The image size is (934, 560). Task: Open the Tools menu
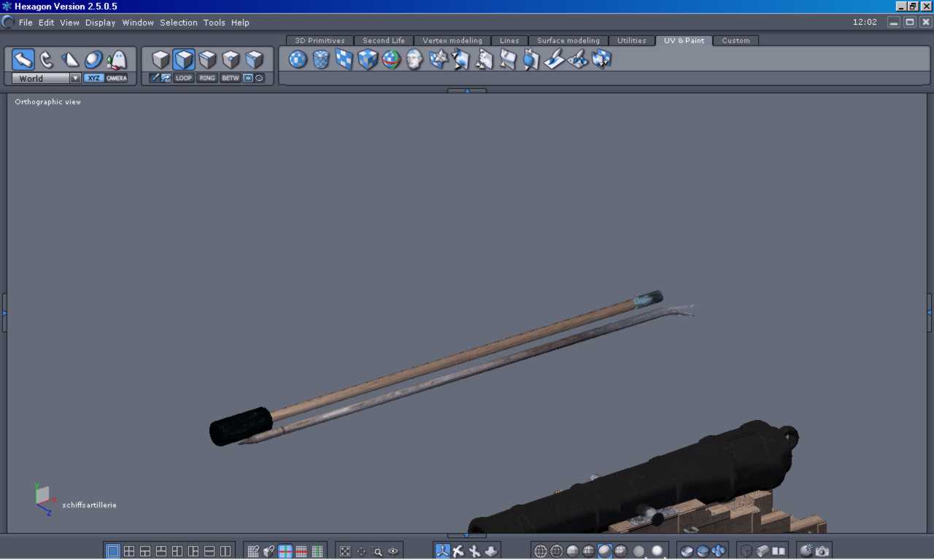(x=215, y=23)
